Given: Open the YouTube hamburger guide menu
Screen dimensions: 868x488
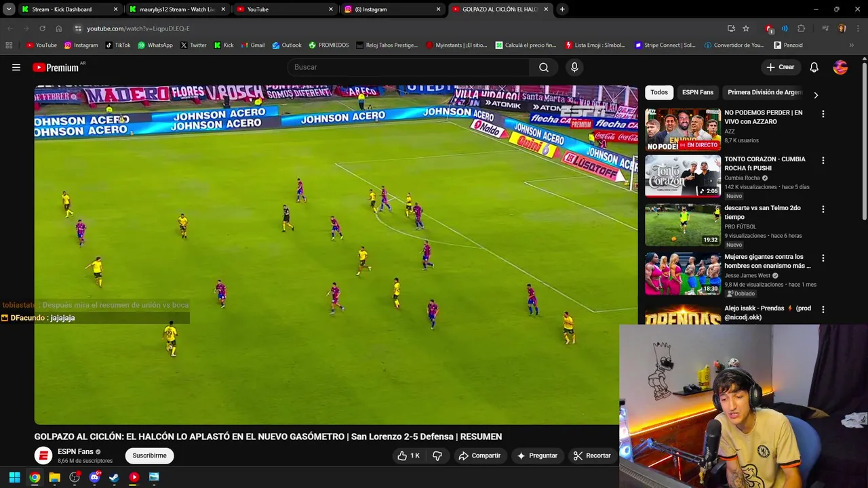Looking at the screenshot, I should point(16,67).
